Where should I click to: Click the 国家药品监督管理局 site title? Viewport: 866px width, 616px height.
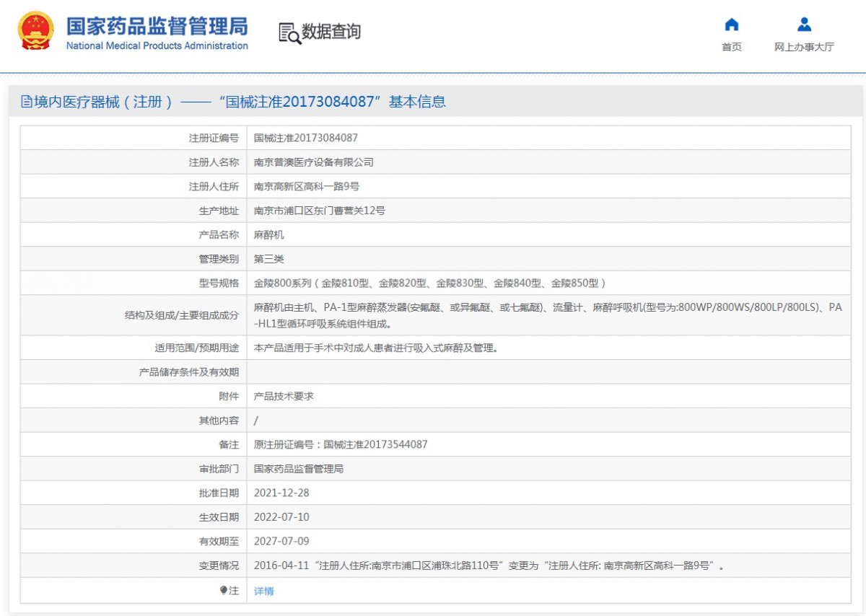(x=157, y=25)
